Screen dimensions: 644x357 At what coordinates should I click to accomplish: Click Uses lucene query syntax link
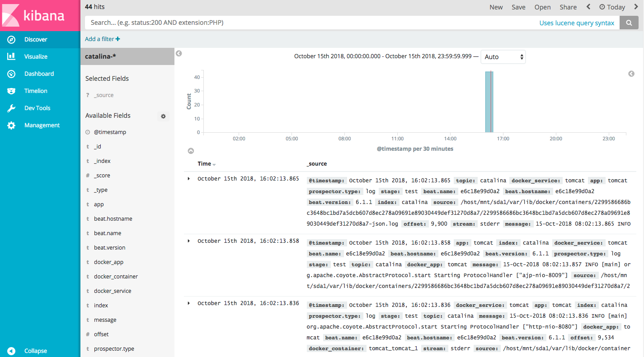click(577, 23)
